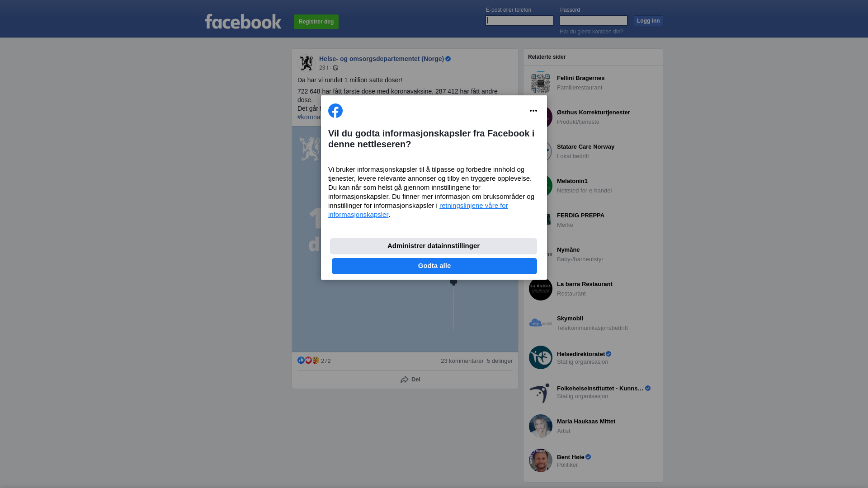The height and width of the screenshot is (488, 868).
Task: Accept all cookies with Godta alle
Action: [x=434, y=266]
